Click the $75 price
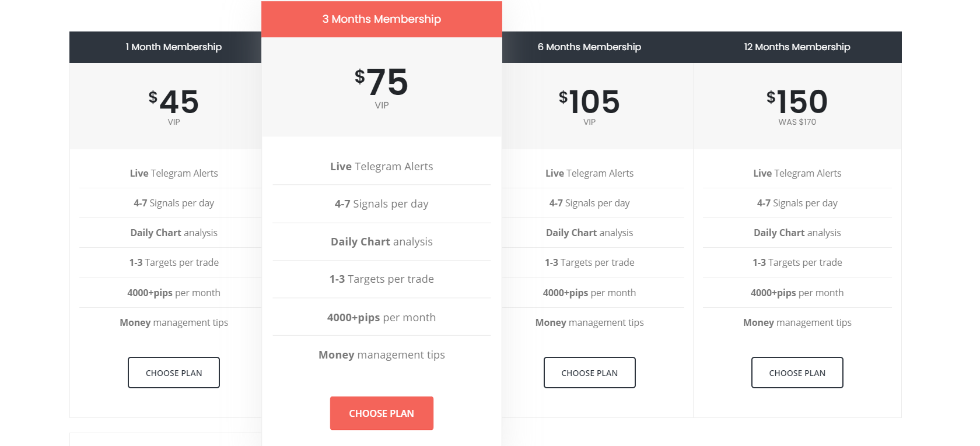 coord(381,82)
